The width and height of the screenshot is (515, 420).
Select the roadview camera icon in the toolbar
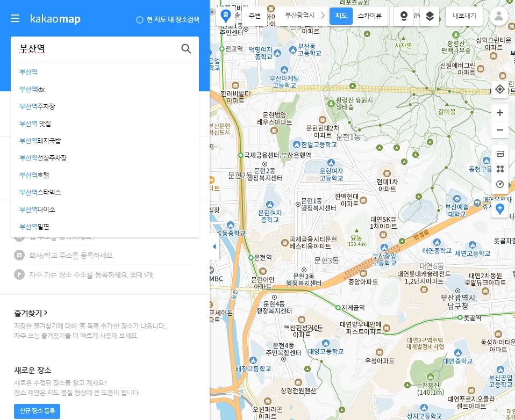pos(403,16)
